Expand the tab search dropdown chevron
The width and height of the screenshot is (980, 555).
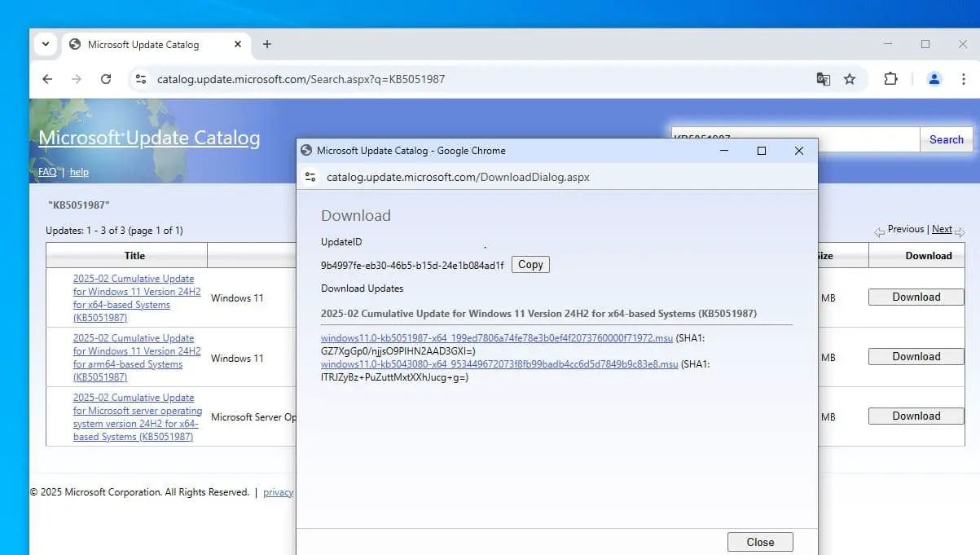(x=46, y=44)
